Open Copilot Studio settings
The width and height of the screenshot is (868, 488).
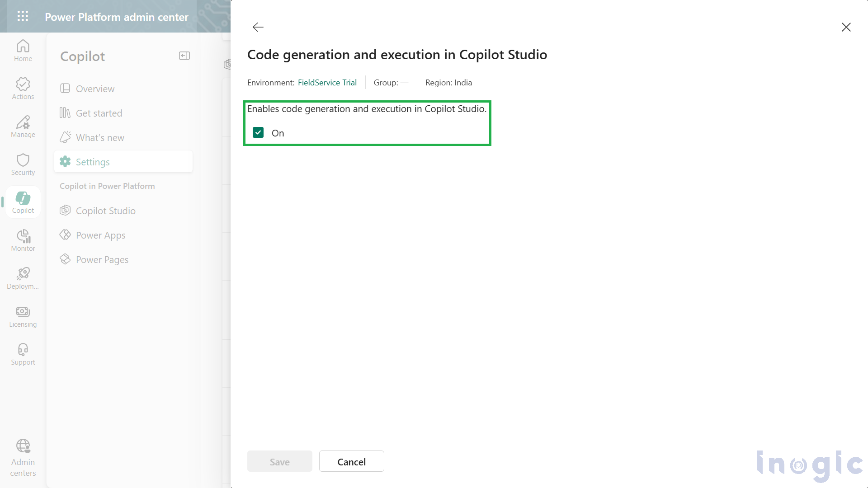point(105,211)
